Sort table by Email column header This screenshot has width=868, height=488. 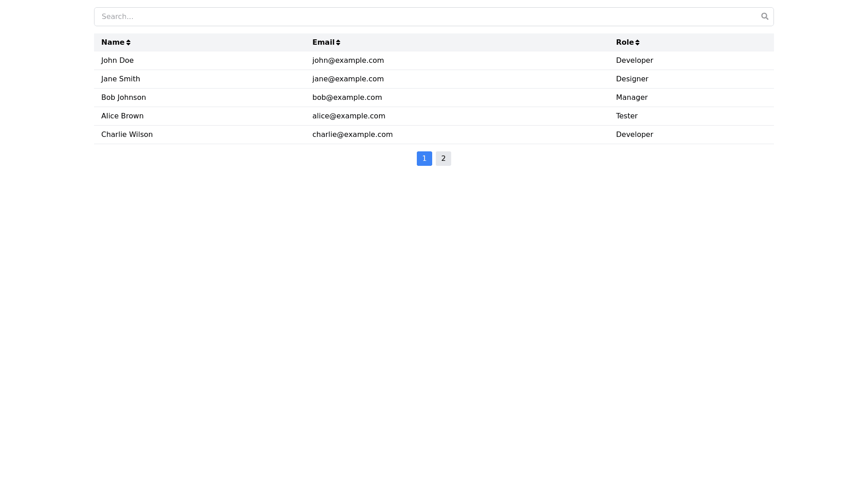click(323, 42)
